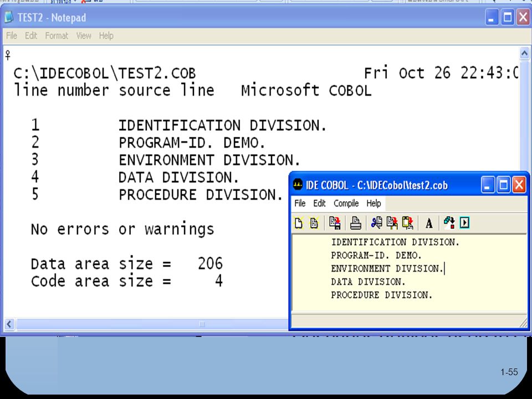Click 'IDENTIFICATION DIVISION.' line 1 in Notepad
The height and width of the screenshot is (399, 532).
(222, 126)
